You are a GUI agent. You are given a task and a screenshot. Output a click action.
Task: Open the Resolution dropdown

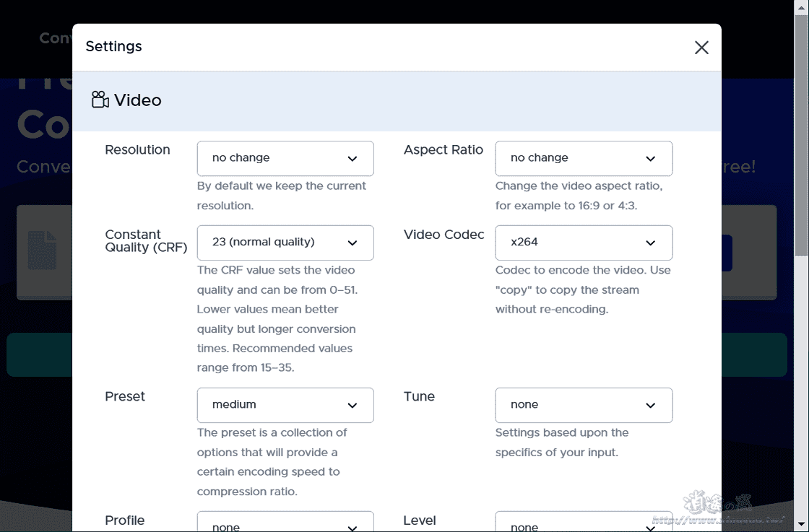point(285,158)
